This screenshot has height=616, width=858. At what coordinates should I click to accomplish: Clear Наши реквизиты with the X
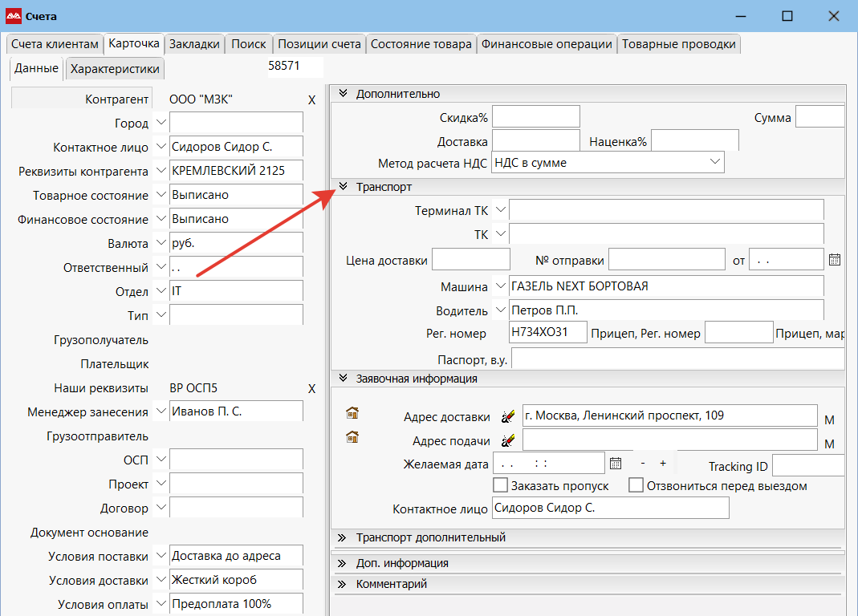coord(312,388)
